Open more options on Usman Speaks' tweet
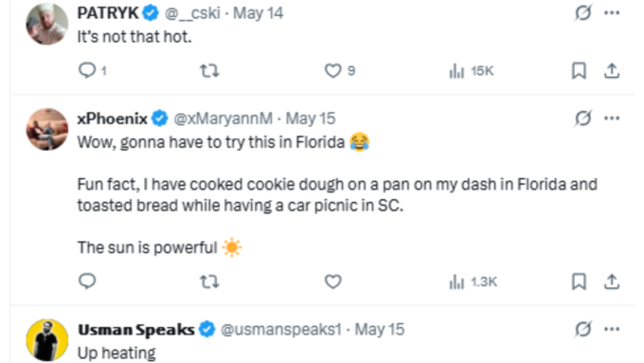644x363 pixels. 612,329
